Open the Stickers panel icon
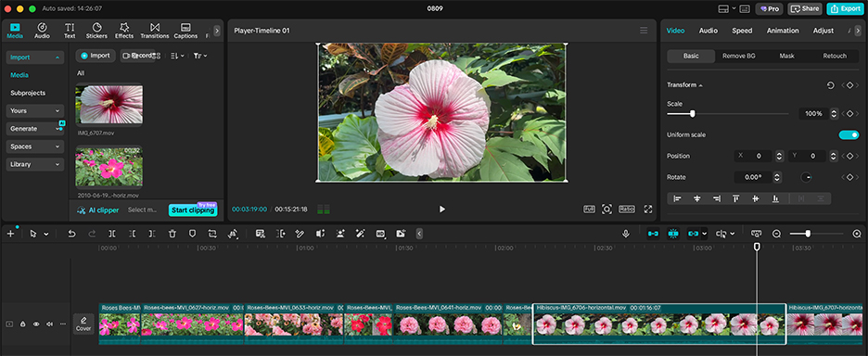This screenshot has height=356, width=868. [96, 31]
